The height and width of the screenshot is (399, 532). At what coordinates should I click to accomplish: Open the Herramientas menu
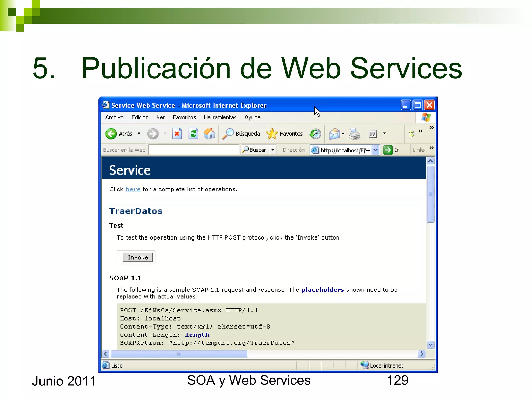(220, 117)
